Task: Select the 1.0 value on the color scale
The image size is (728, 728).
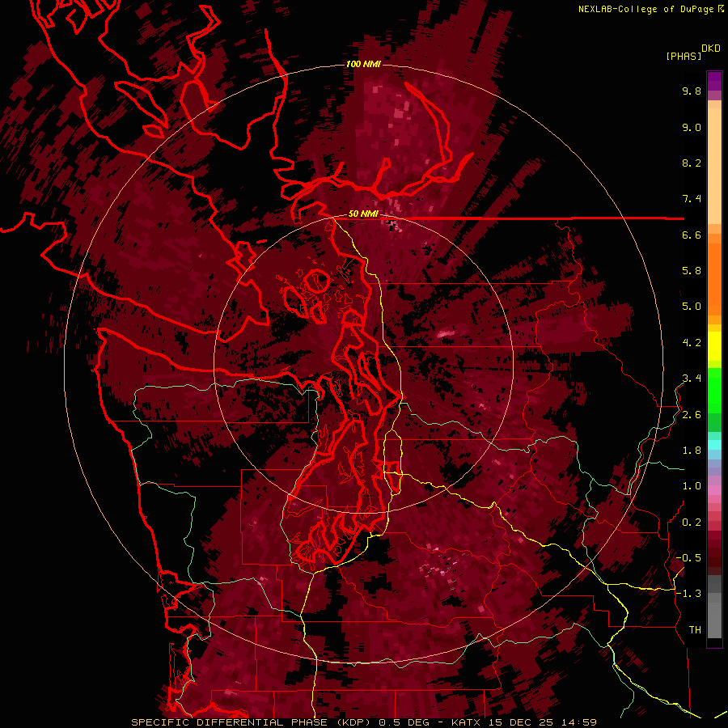Action: point(692,486)
